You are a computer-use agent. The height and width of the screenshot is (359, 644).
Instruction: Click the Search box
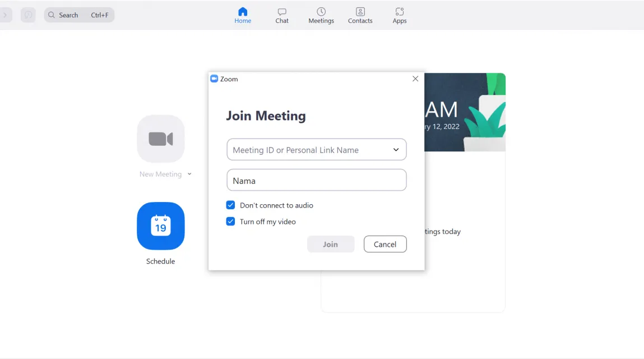(x=79, y=15)
